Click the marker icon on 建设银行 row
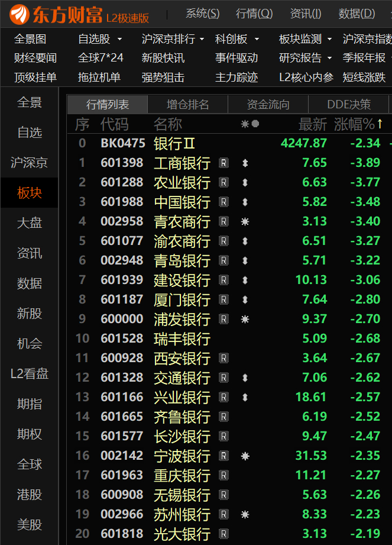 point(245,280)
